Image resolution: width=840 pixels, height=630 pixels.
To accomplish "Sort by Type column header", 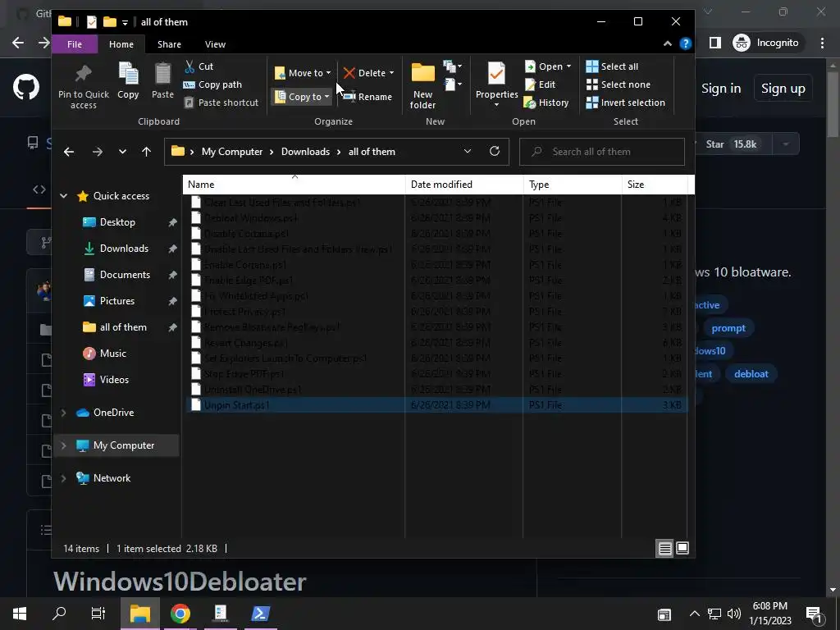I will point(572,185).
